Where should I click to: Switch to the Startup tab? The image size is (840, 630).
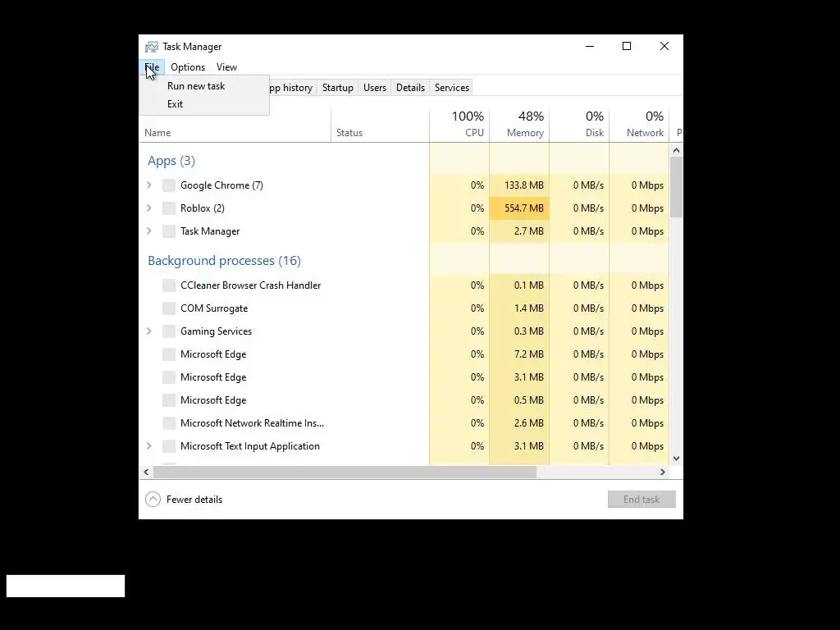point(337,88)
